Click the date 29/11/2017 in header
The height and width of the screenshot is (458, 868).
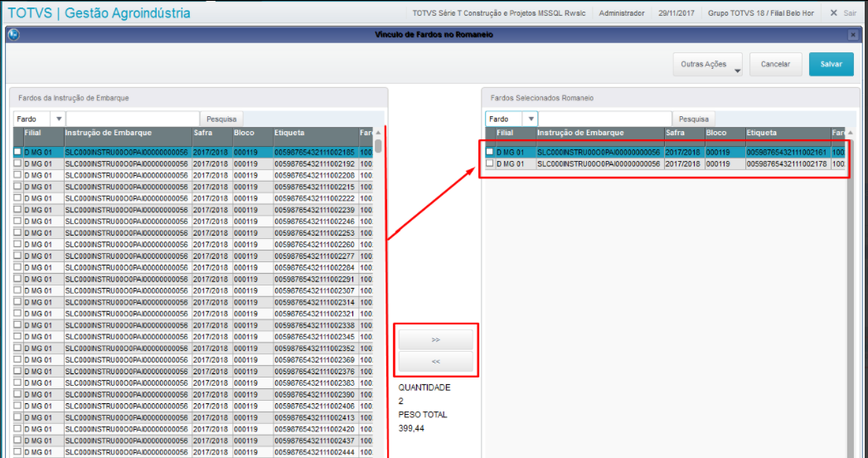[x=676, y=12]
